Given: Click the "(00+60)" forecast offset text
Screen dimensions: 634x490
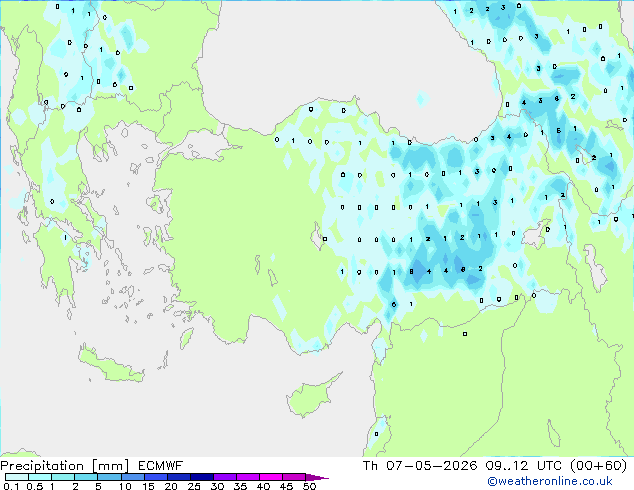Looking at the screenshot, I should coord(598,466).
